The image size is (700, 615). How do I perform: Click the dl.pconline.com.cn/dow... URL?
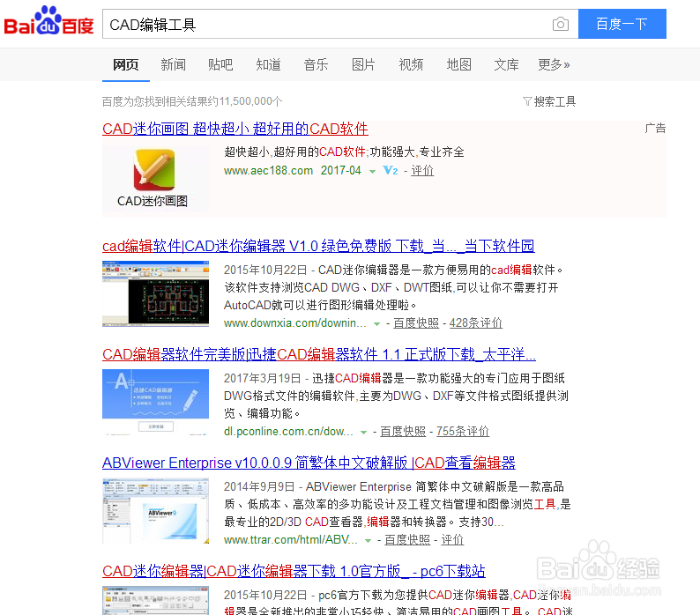(x=288, y=432)
